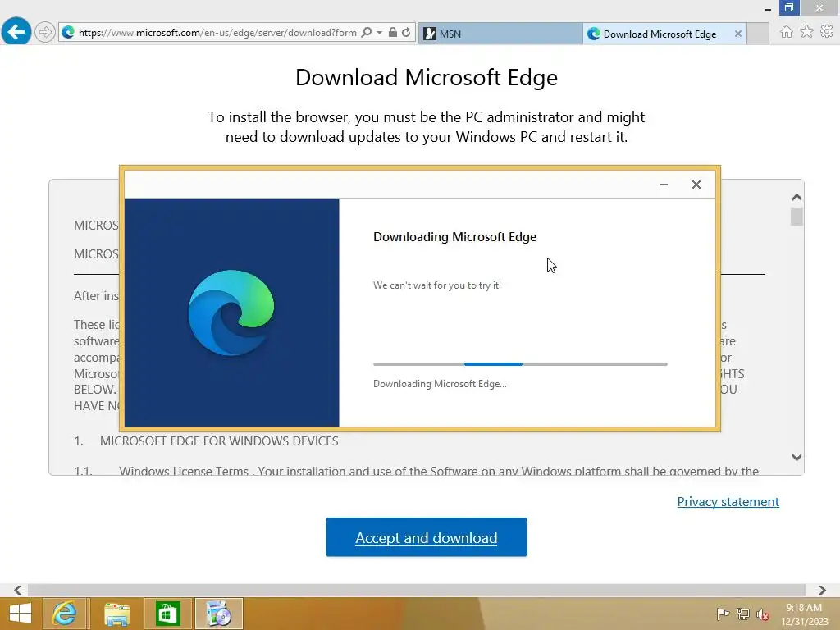Open the Windows Start button

(21, 614)
